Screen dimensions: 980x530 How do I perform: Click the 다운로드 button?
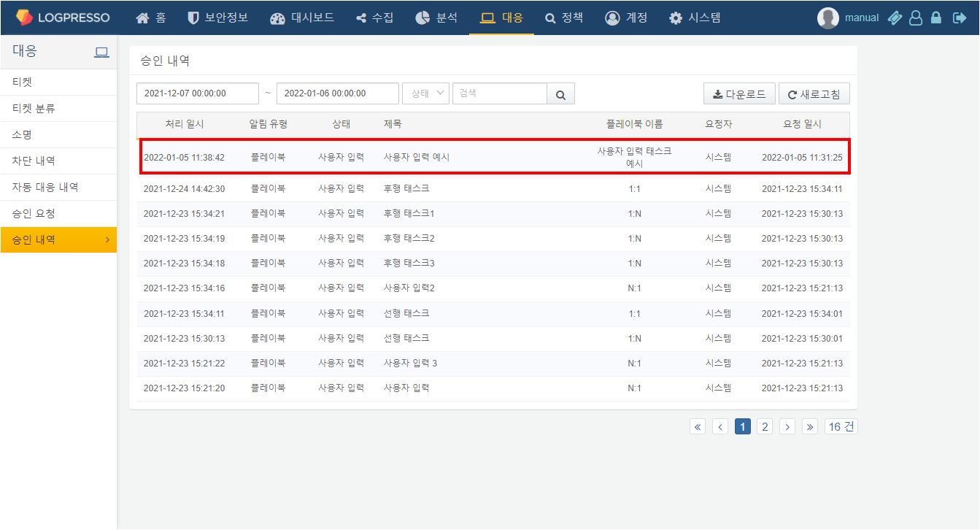click(739, 94)
